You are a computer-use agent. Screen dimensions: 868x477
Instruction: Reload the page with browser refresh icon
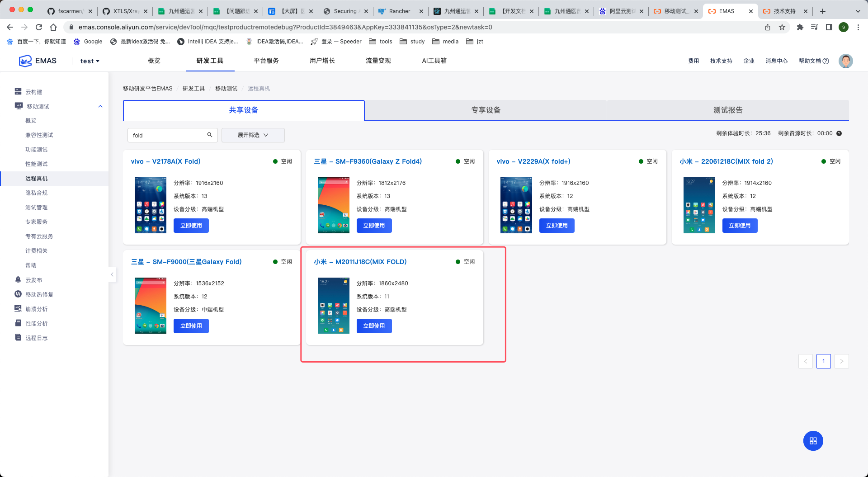pos(39,27)
